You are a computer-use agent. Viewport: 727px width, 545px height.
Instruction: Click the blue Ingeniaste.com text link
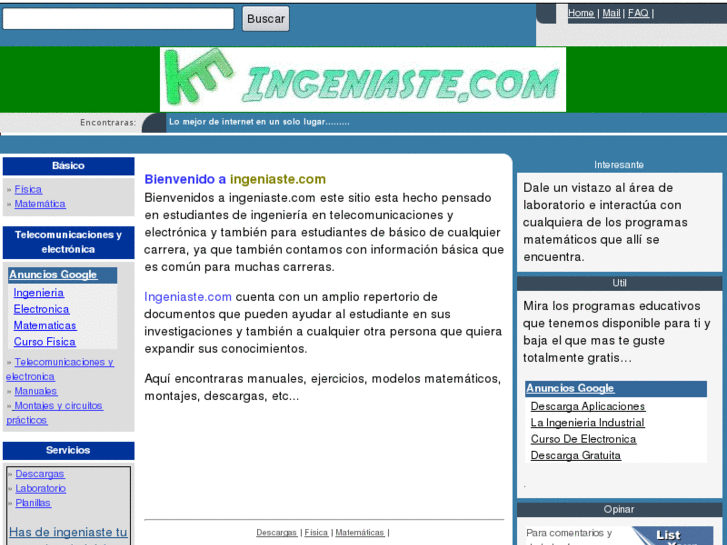[188, 297]
